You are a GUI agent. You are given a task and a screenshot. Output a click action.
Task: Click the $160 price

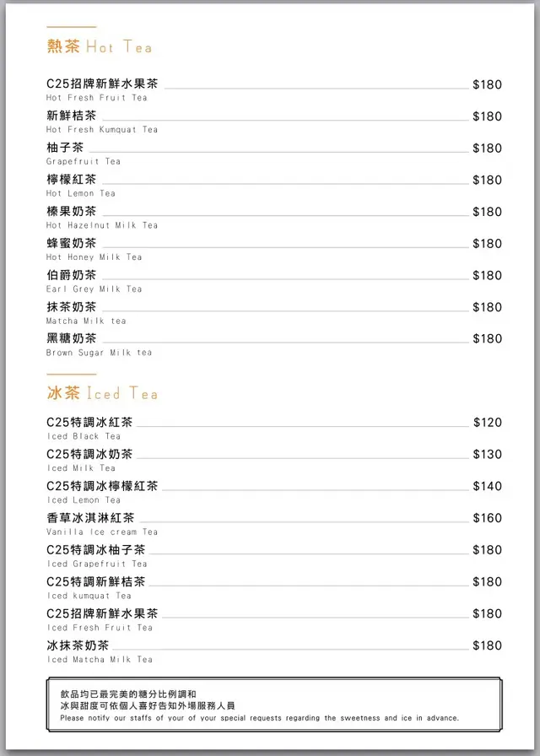pyautogui.click(x=487, y=519)
